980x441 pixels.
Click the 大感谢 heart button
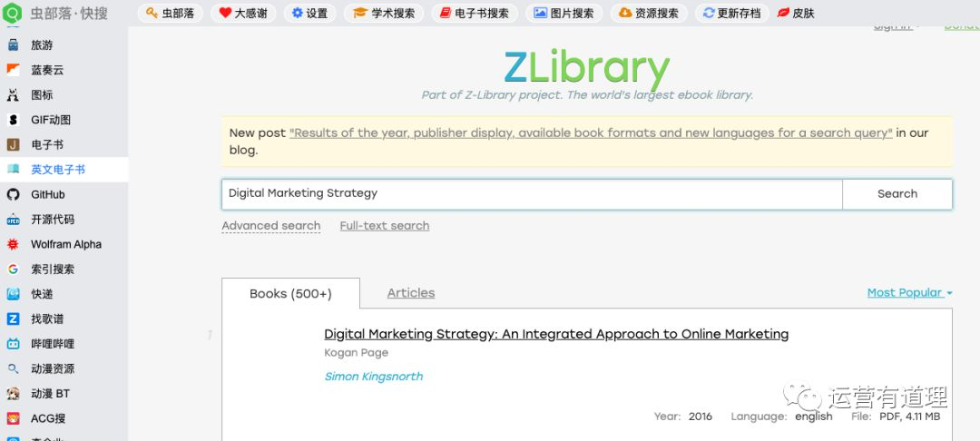(242, 13)
